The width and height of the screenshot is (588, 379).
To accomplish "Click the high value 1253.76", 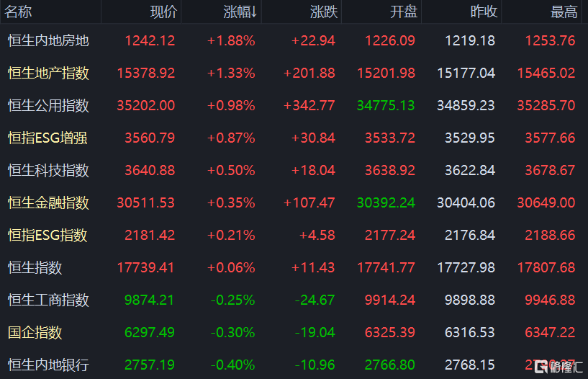I will (x=550, y=40).
